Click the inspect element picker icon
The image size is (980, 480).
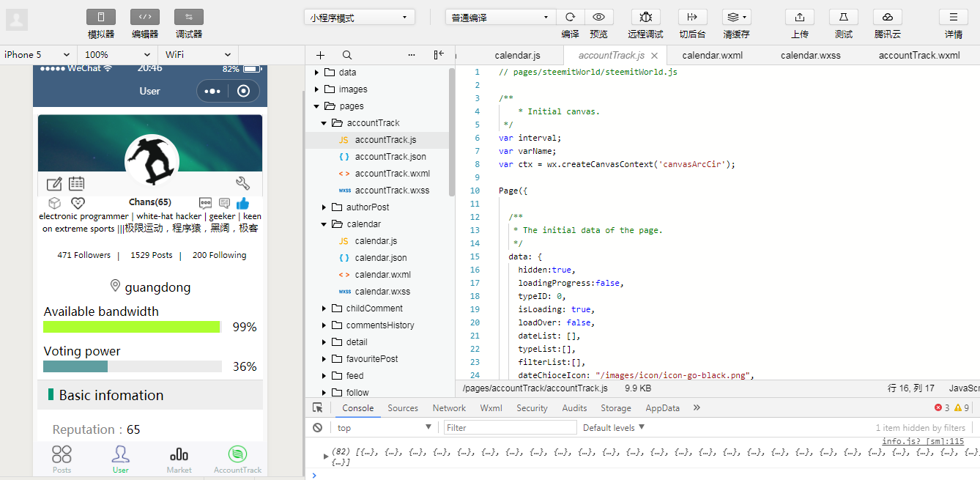(317, 408)
